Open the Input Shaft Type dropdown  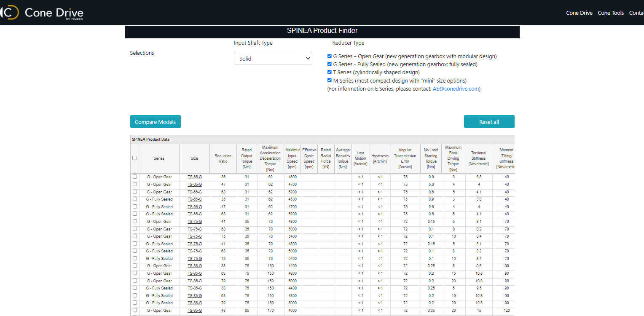coord(273,59)
